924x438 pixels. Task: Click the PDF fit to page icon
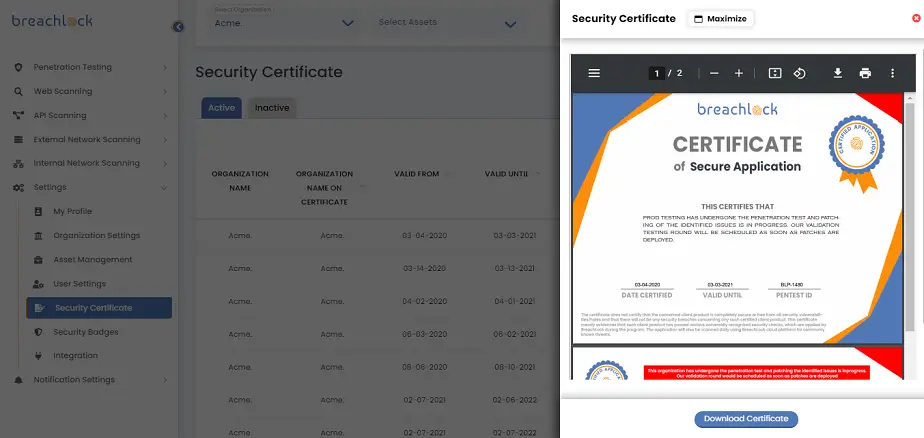(x=775, y=73)
